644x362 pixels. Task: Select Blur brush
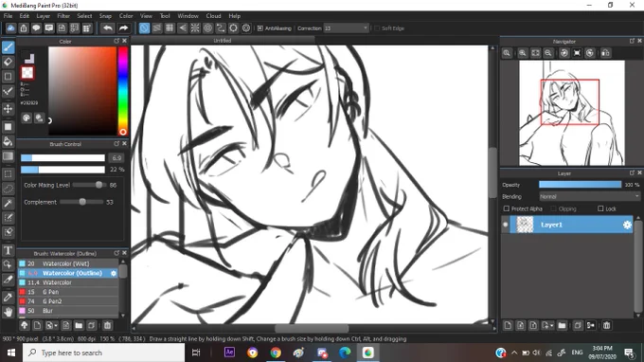(x=68, y=311)
